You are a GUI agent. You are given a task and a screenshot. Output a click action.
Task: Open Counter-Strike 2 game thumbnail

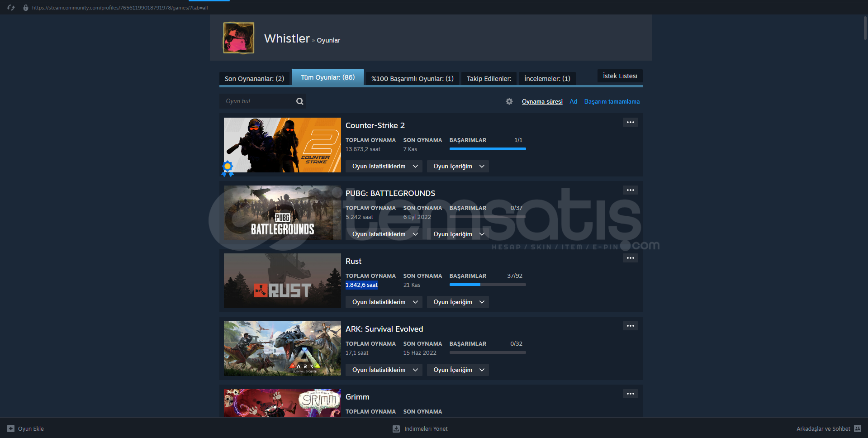282,145
